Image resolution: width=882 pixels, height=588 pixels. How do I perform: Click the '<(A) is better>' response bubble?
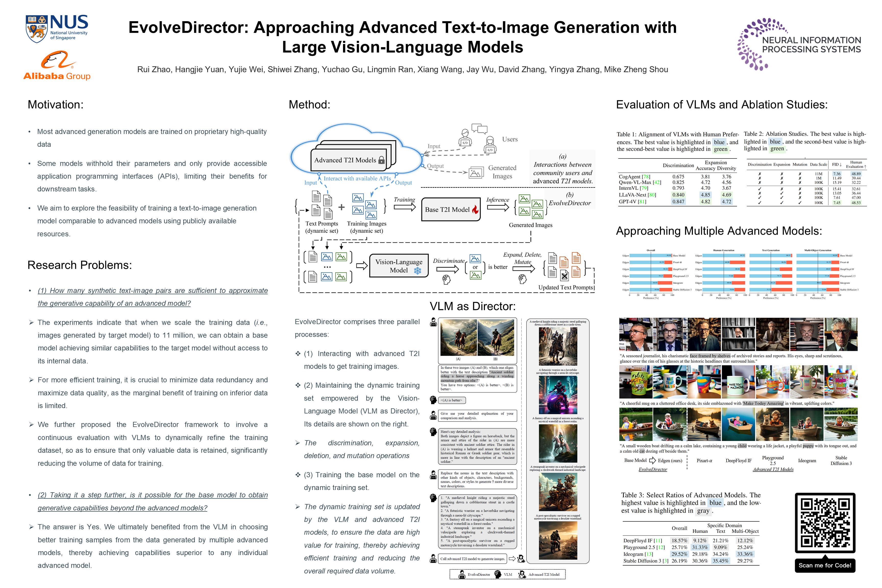(452, 400)
